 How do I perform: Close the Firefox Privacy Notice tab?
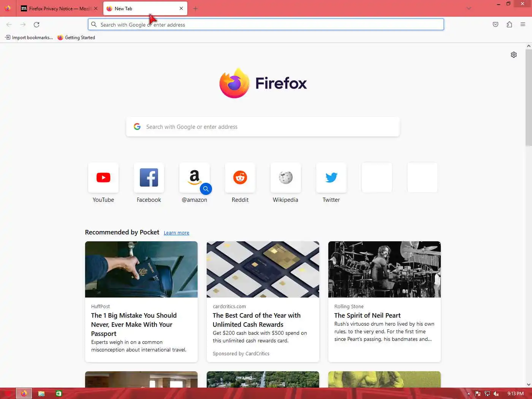(96, 8)
